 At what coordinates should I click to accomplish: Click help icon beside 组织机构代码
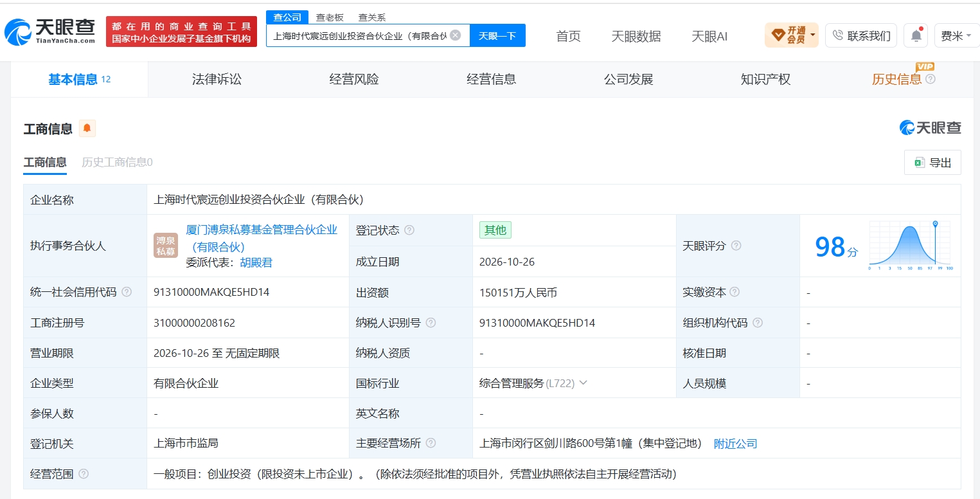(758, 323)
